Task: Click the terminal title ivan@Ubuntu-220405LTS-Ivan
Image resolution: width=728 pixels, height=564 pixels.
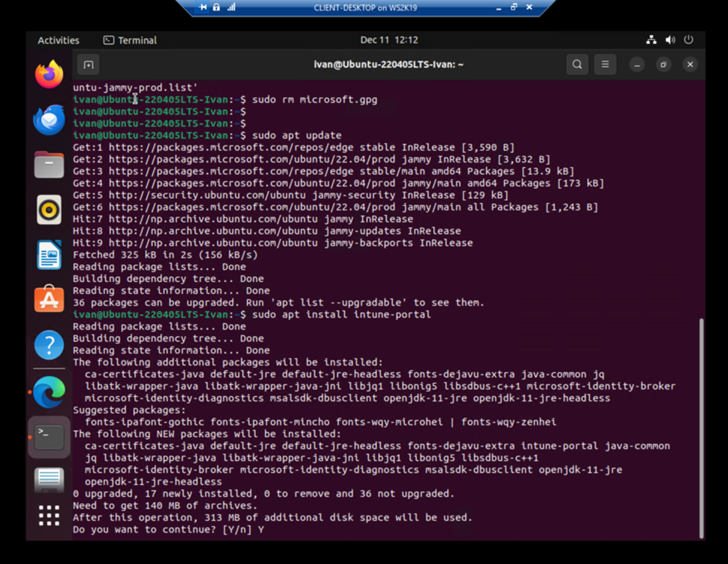Action: pyautogui.click(x=388, y=64)
